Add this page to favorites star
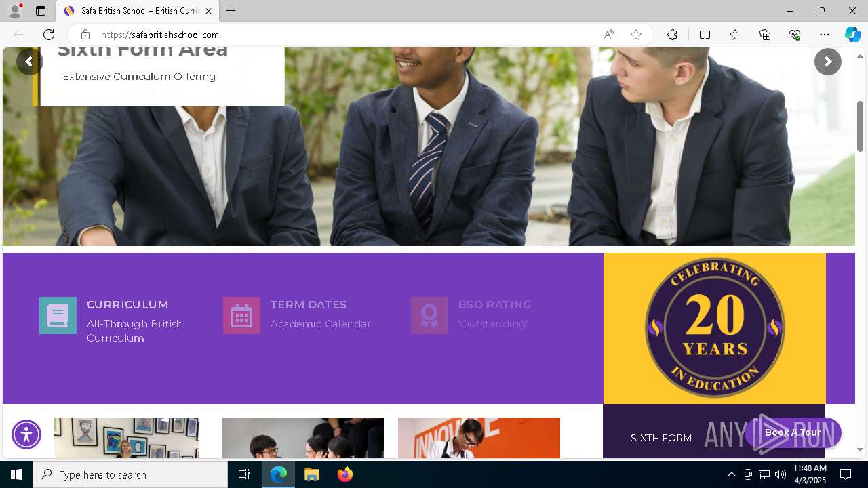This screenshot has width=868, height=488. [636, 35]
